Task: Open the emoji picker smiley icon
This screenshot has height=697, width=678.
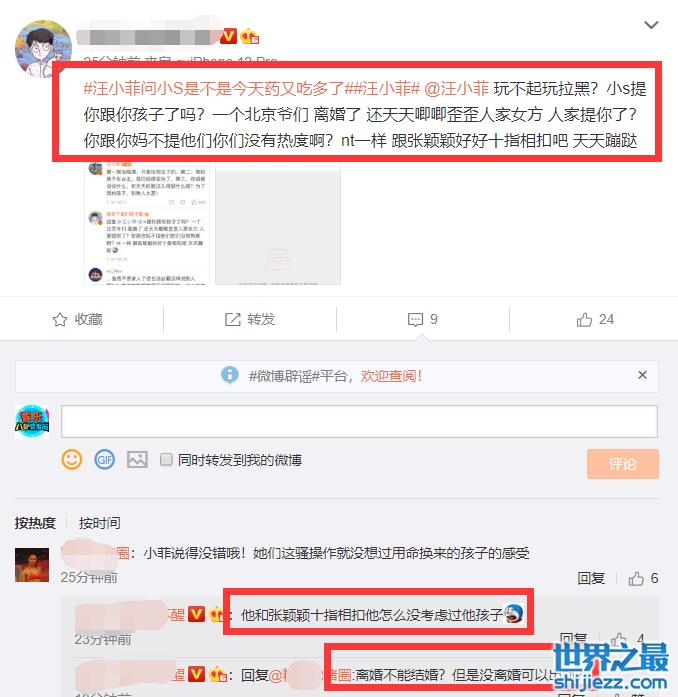Action: [x=72, y=459]
